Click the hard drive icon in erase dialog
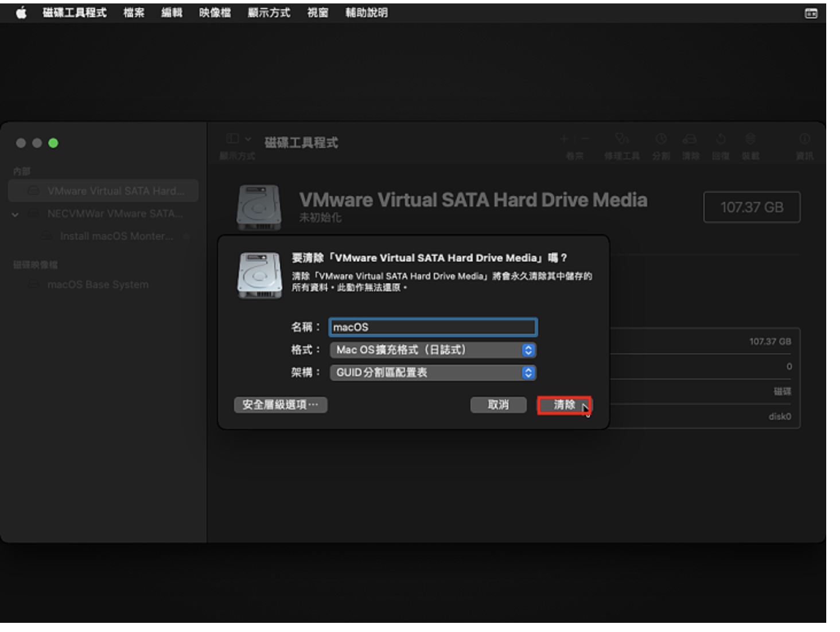This screenshot has width=840, height=632. [x=260, y=275]
